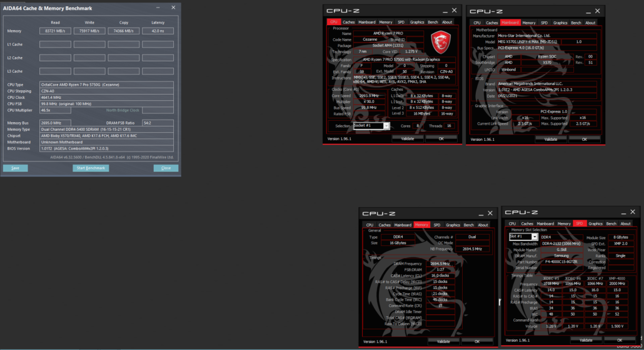Viewport: 644px width, 350px height.
Task: Select Caches tab in memory timings window
Action: (x=385, y=225)
